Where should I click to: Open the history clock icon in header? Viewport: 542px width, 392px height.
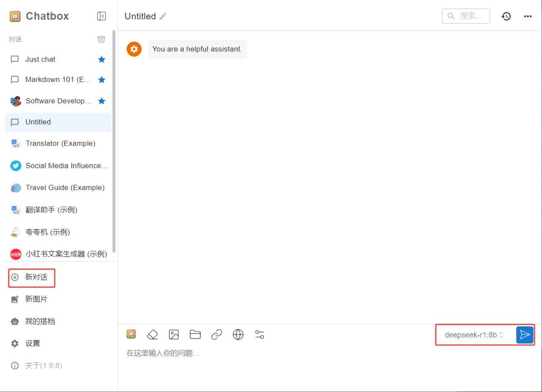click(506, 16)
